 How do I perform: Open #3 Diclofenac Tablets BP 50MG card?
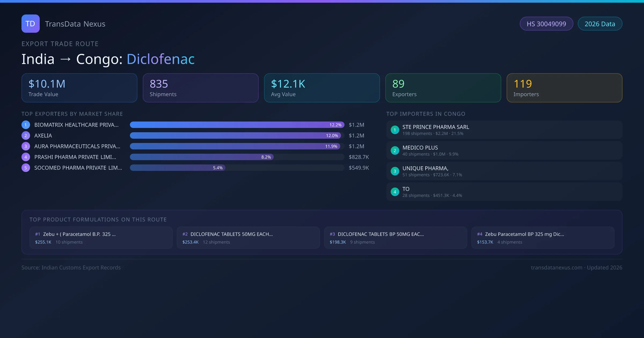tap(396, 238)
